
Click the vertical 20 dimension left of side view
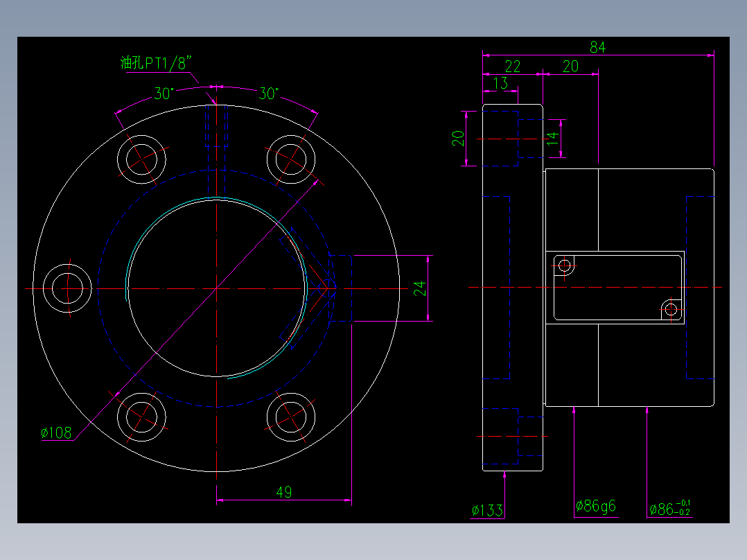[x=458, y=138]
